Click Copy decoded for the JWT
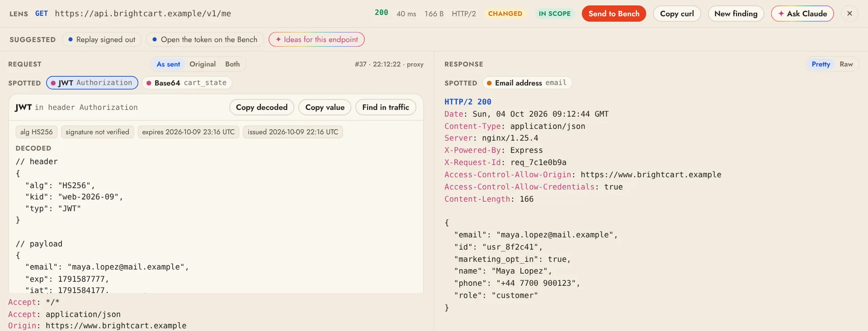Image resolution: width=868 pixels, height=331 pixels. 262,107
